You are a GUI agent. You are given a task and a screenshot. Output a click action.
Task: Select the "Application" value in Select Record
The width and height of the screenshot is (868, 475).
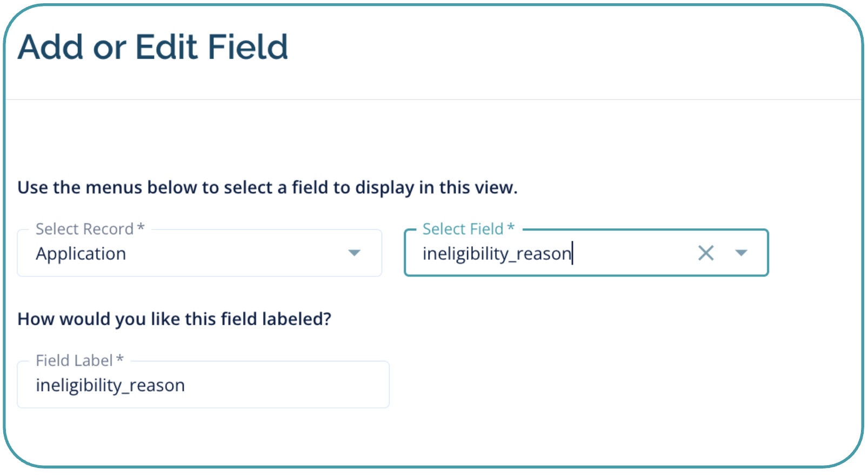coord(81,254)
